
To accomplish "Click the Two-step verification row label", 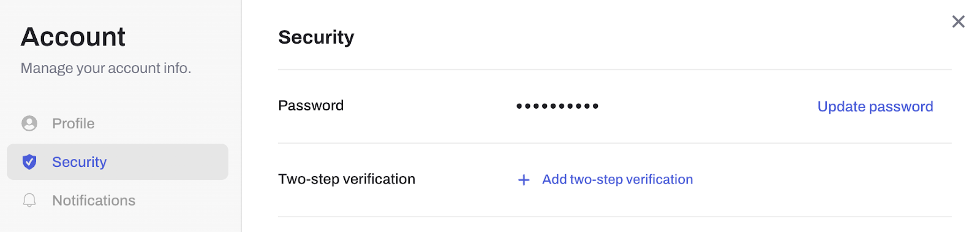I will pyautogui.click(x=347, y=179).
